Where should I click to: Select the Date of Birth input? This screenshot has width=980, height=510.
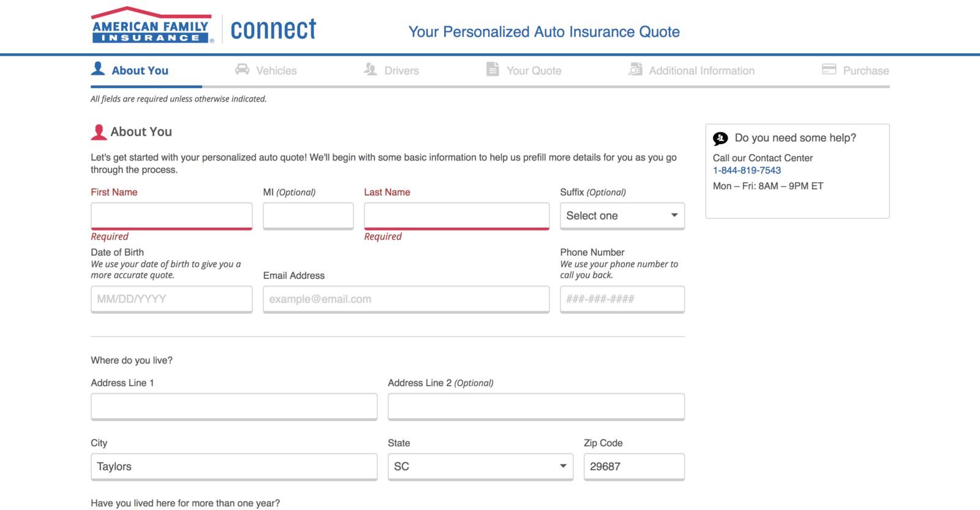pyautogui.click(x=171, y=299)
